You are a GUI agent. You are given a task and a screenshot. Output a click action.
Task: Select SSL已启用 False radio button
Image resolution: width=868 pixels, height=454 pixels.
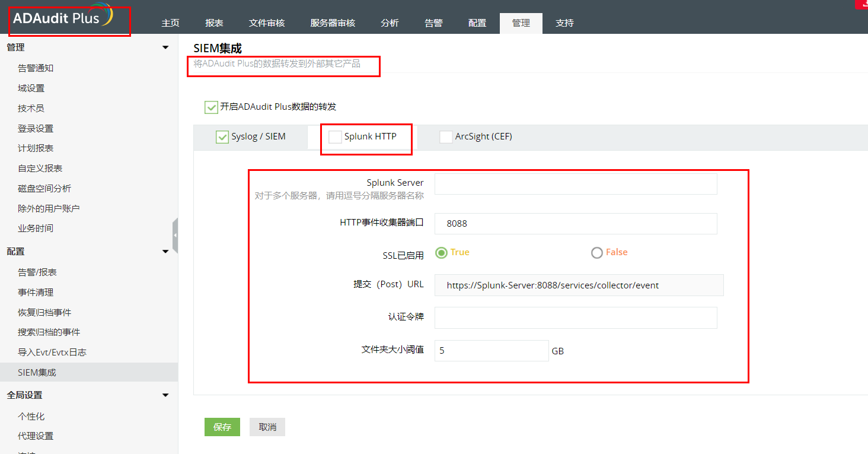tap(597, 253)
